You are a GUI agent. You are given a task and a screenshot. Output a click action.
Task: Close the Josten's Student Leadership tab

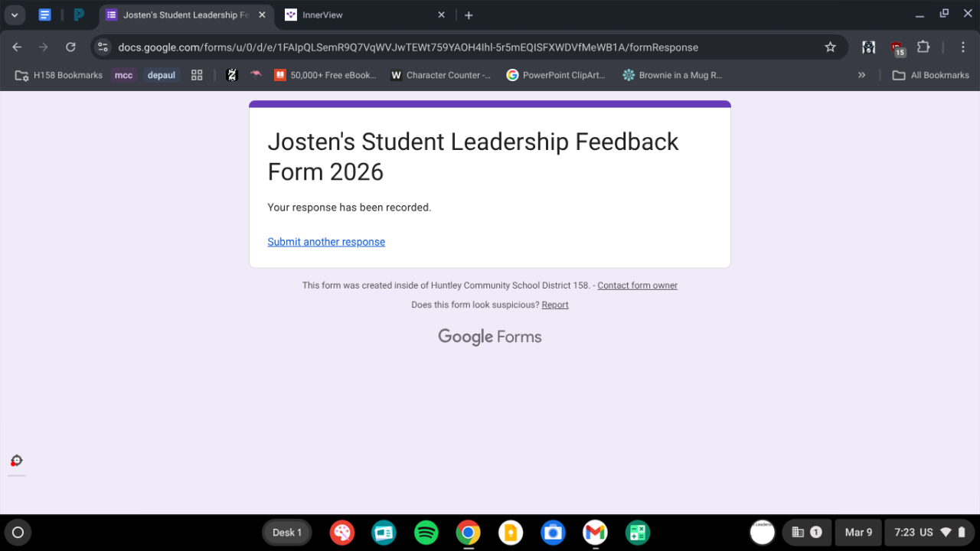(x=262, y=15)
